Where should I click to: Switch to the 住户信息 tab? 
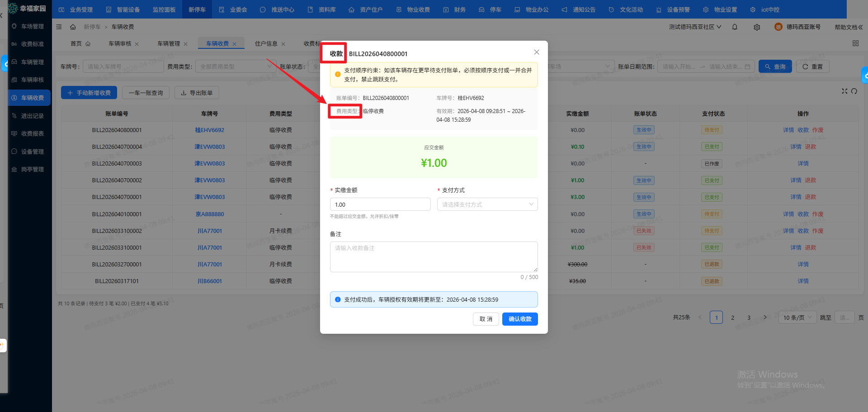[x=266, y=44]
